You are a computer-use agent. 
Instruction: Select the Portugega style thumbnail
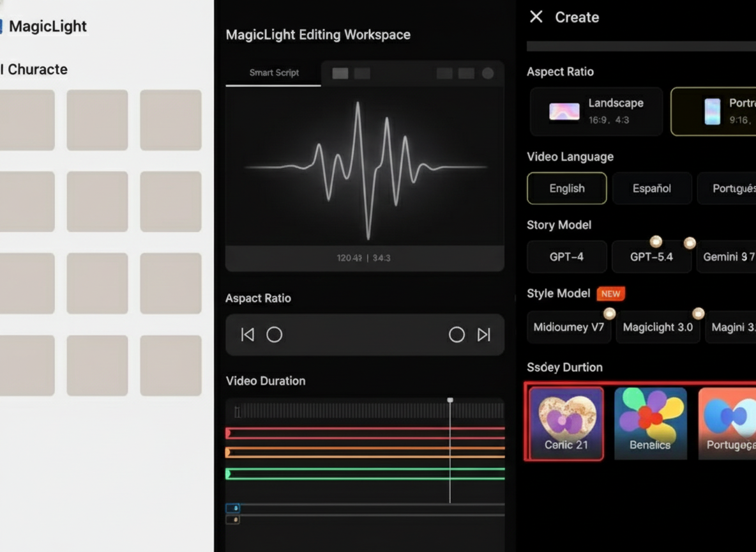click(727, 423)
